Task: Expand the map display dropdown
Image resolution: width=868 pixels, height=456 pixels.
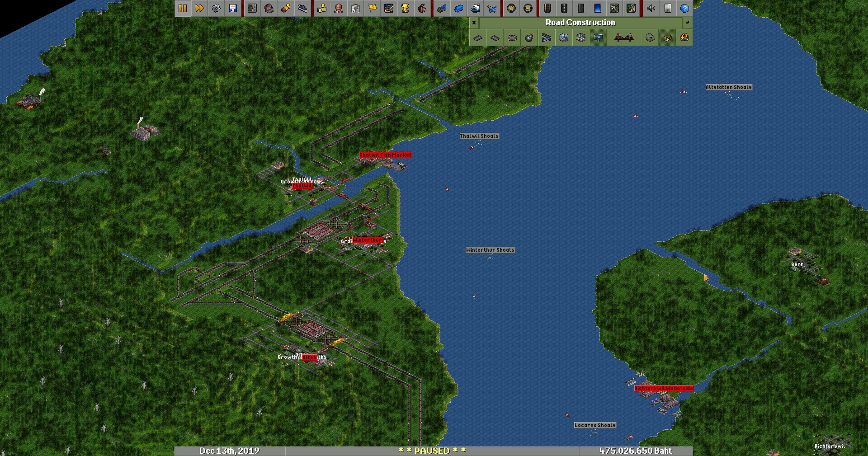Action: coord(252,8)
